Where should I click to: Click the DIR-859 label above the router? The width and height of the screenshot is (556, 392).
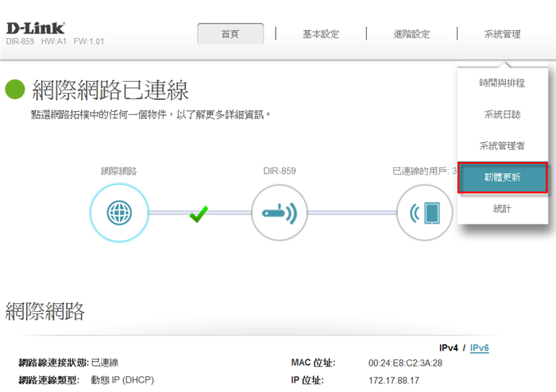click(280, 171)
